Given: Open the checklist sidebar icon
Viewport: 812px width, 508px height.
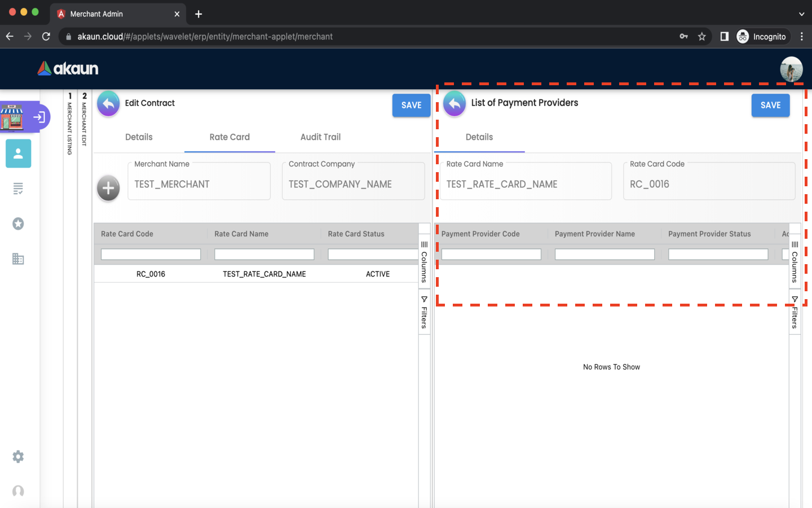Looking at the screenshot, I should click(x=18, y=189).
